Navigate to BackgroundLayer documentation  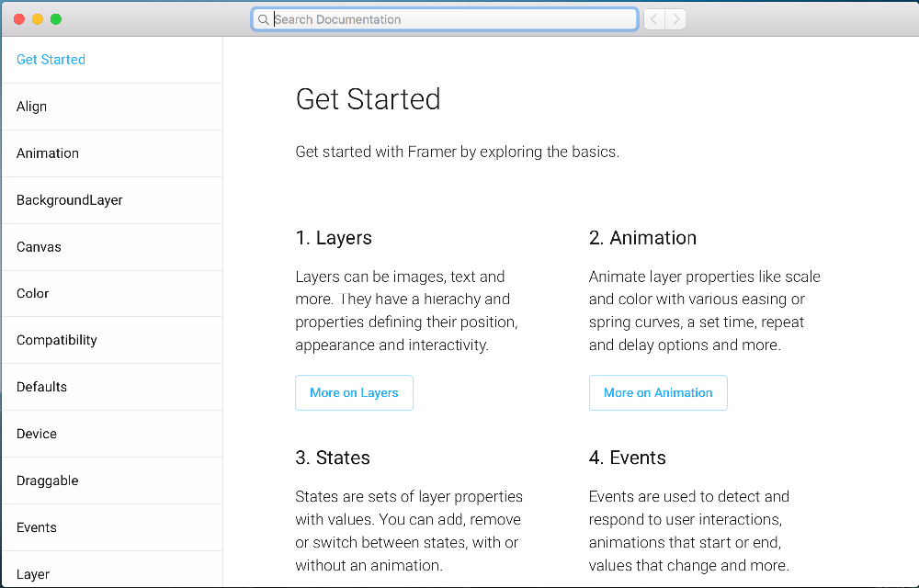coord(69,200)
